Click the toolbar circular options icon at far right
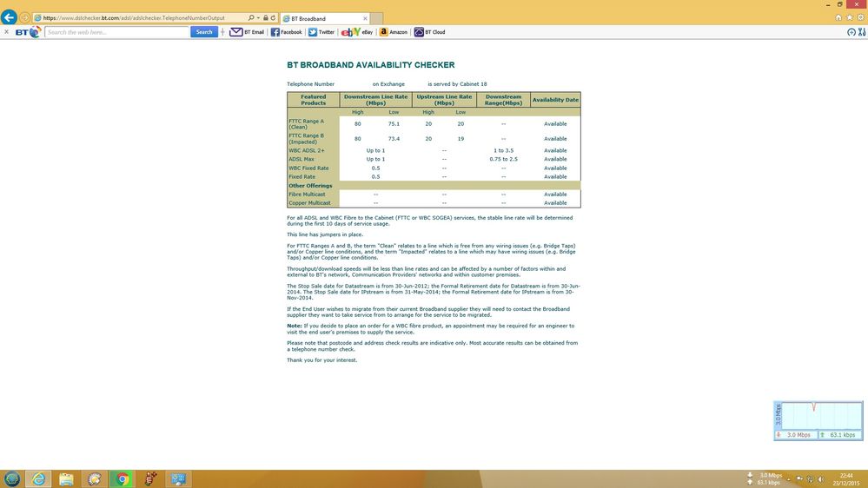Screen dimensions: 868x488 (851, 32)
